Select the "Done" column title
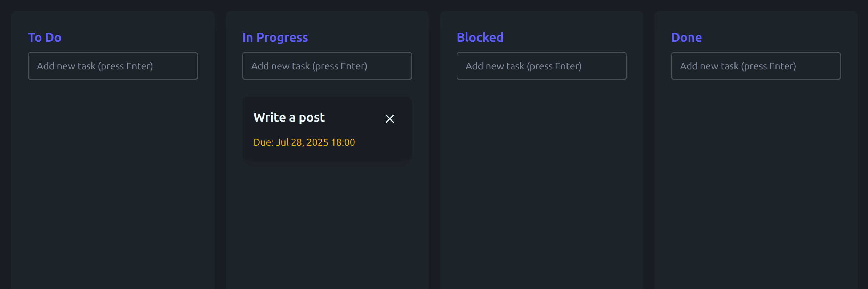This screenshot has width=868, height=289. tap(686, 37)
